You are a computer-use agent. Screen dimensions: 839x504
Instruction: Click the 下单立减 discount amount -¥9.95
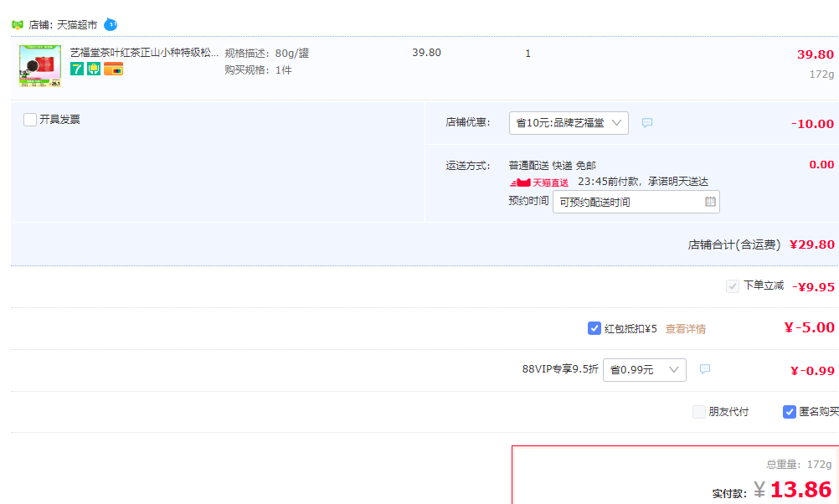pos(813,287)
